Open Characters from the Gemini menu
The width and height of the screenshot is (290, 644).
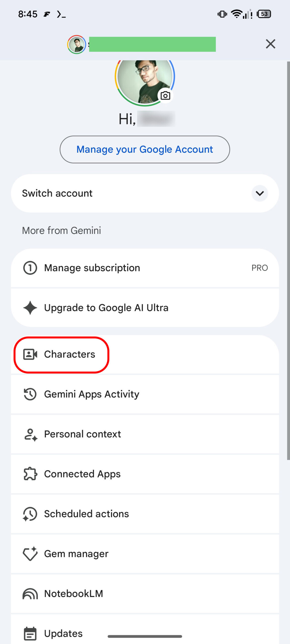69,354
